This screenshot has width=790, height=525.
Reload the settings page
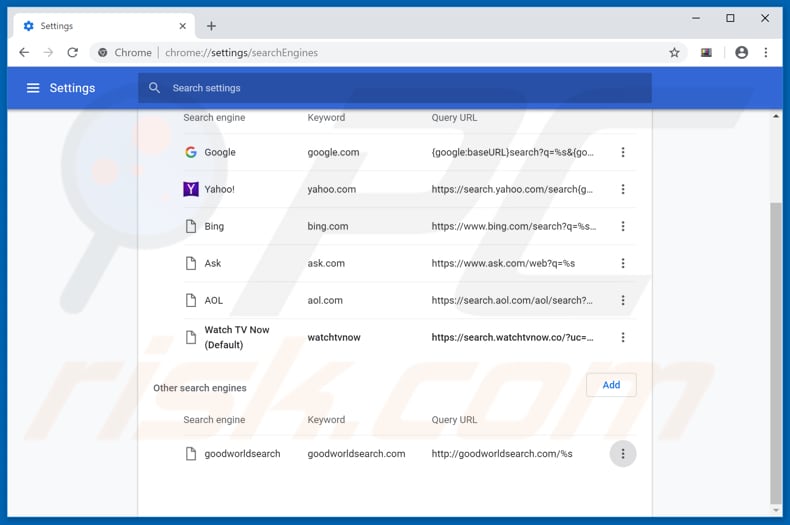[x=73, y=52]
